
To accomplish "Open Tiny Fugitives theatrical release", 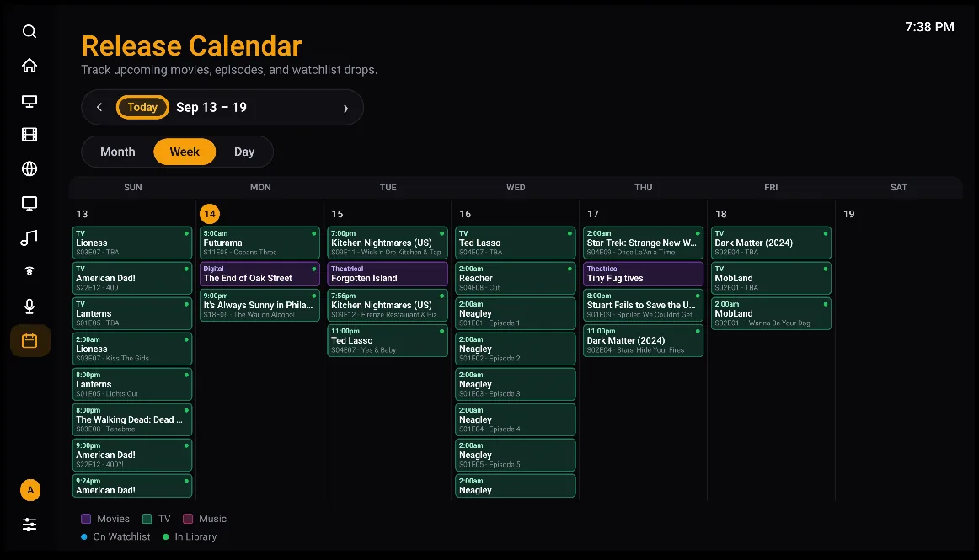I will [x=643, y=274].
